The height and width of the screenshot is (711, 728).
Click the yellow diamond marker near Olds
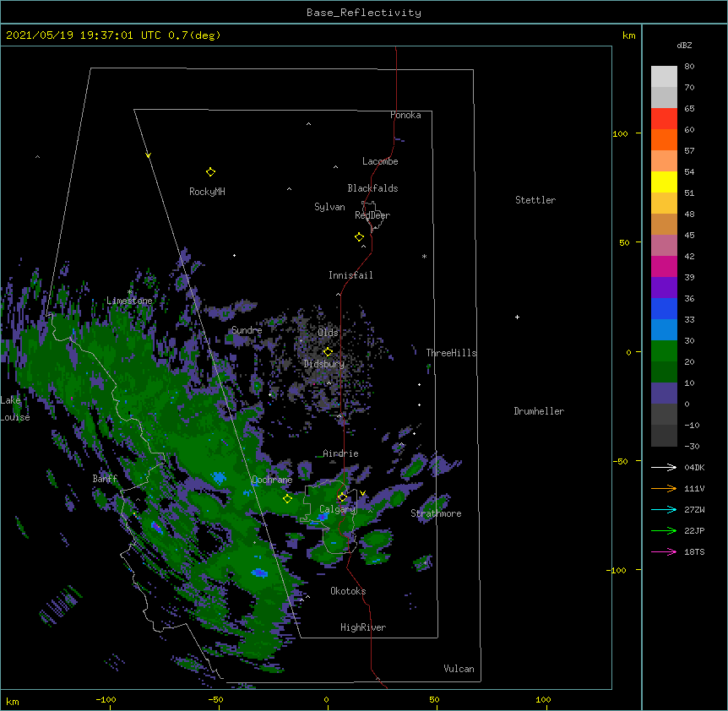[x=328, y=352]
